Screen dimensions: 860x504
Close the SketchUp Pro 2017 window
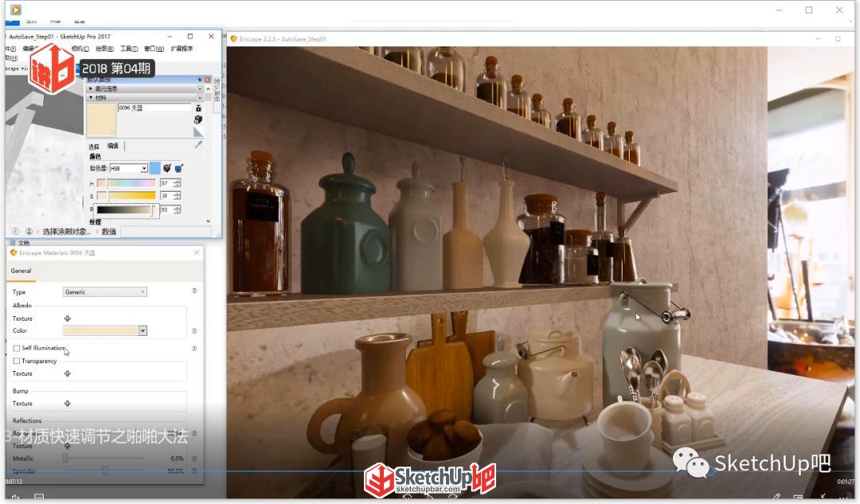click(211, 36)
